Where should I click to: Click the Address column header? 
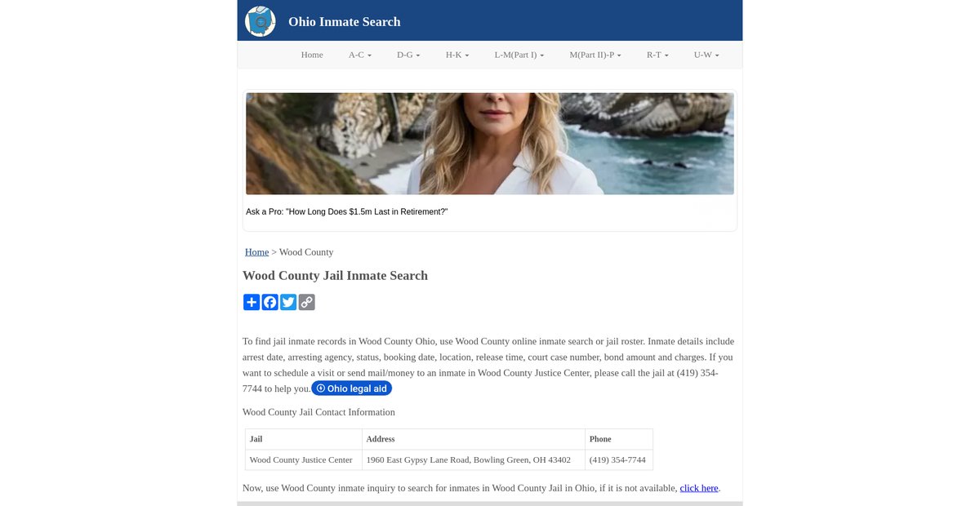coord(474,439)
